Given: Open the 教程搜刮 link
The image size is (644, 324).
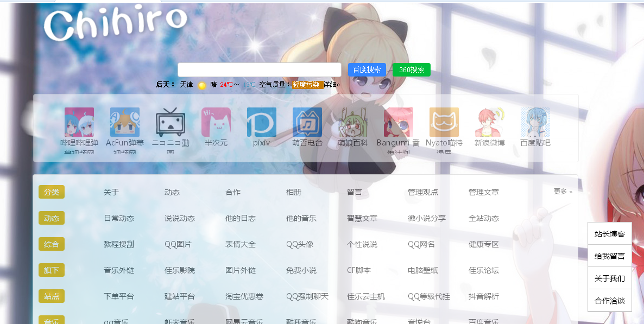Looking at the screenshot, I should click(119, 244).
